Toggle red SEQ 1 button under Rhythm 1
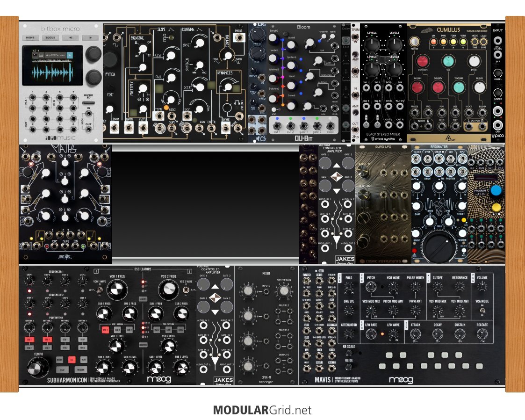The height and width of the screenshot is (420, 525). (29, 340)
